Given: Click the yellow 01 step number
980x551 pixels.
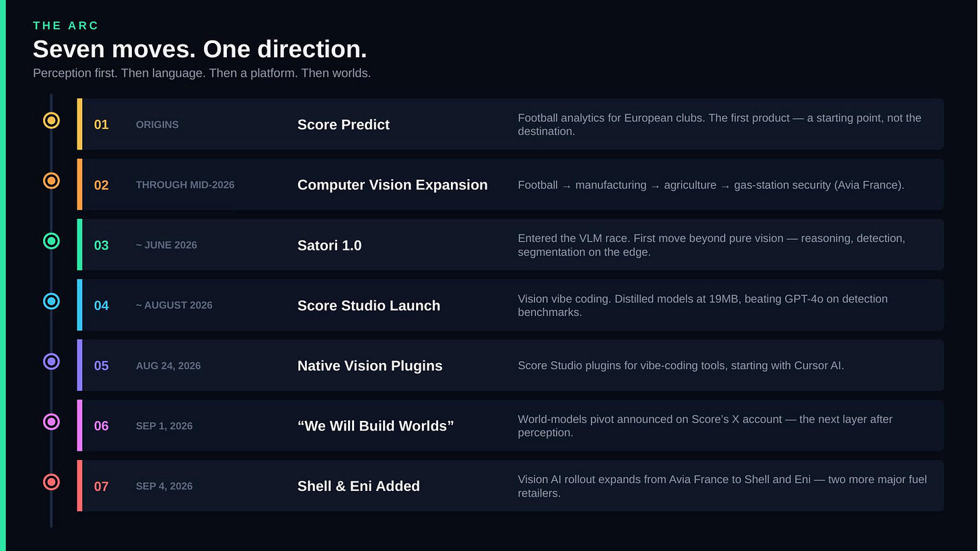Looking at the screenshot, I should pos(101,125).
